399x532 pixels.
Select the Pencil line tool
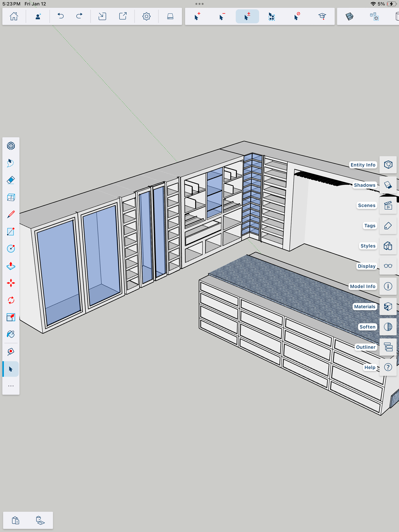click(11, 214)
